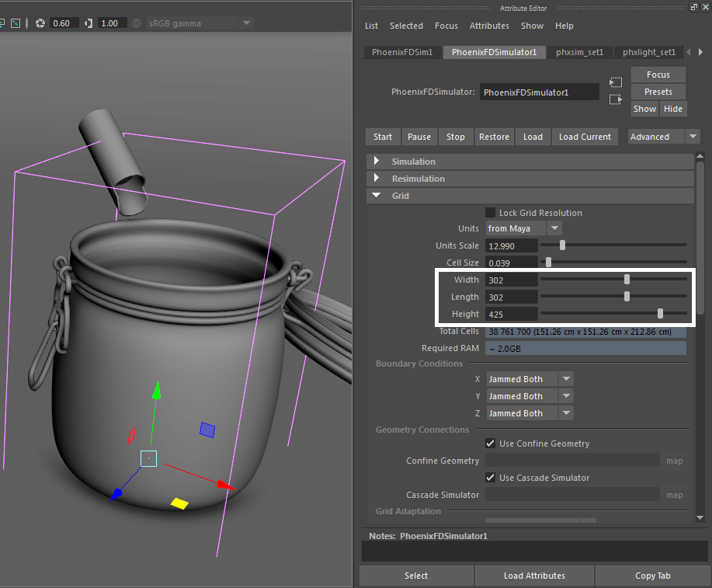The height and width of the screenshot is (588, 712).
Task: Click the gamma contrast icon in viewport toolbar
Action: pos(89,23)
